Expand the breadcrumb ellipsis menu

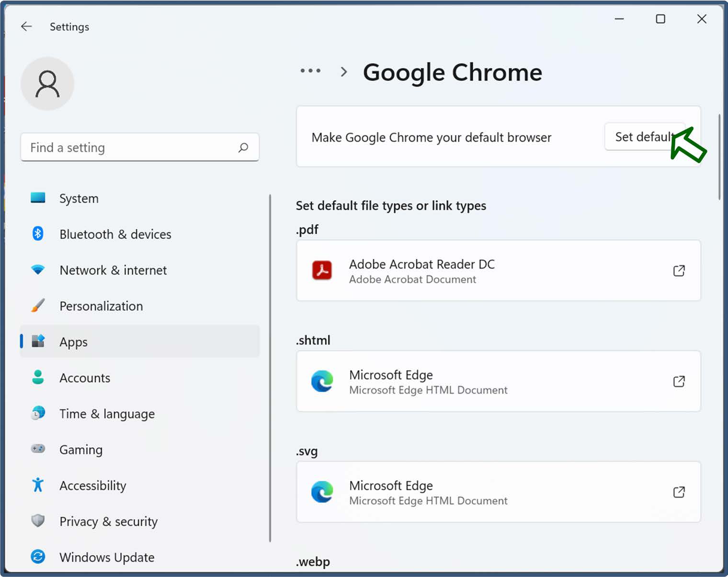310,71
